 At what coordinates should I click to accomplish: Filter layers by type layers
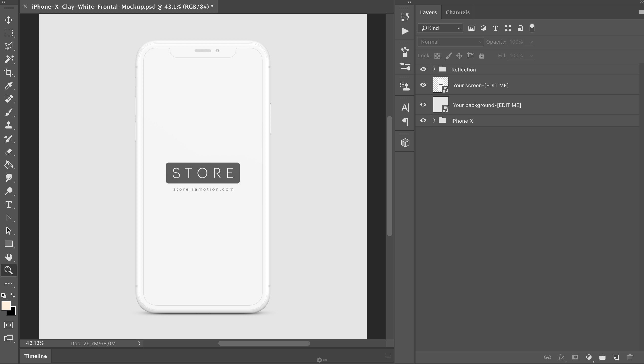point(496,28)
